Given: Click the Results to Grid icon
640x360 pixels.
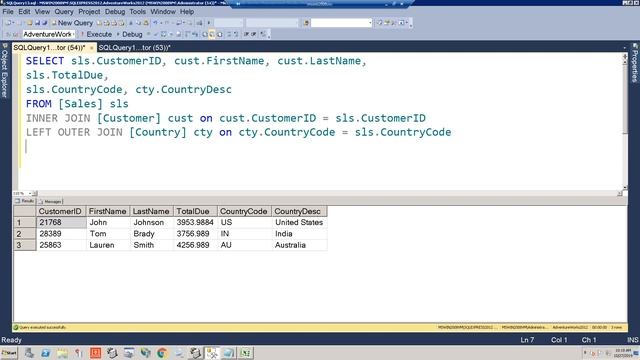Looking at the screenshot, I should coord(212,34).
